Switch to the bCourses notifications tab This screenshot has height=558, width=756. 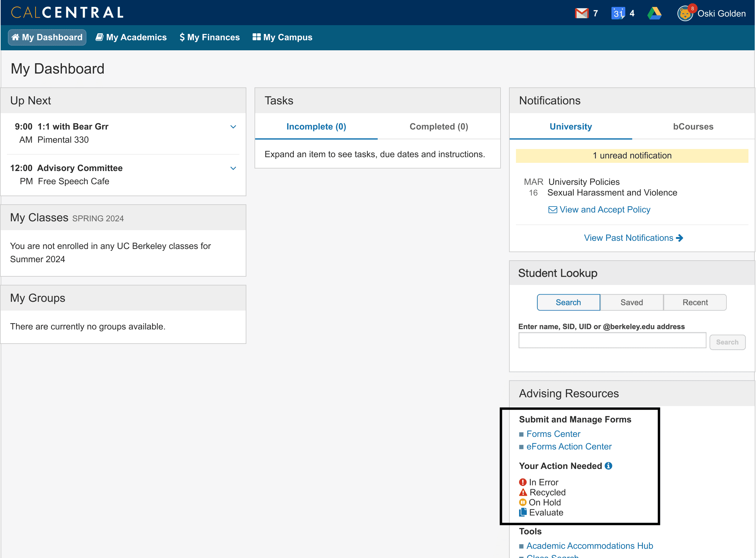point(693,127)
